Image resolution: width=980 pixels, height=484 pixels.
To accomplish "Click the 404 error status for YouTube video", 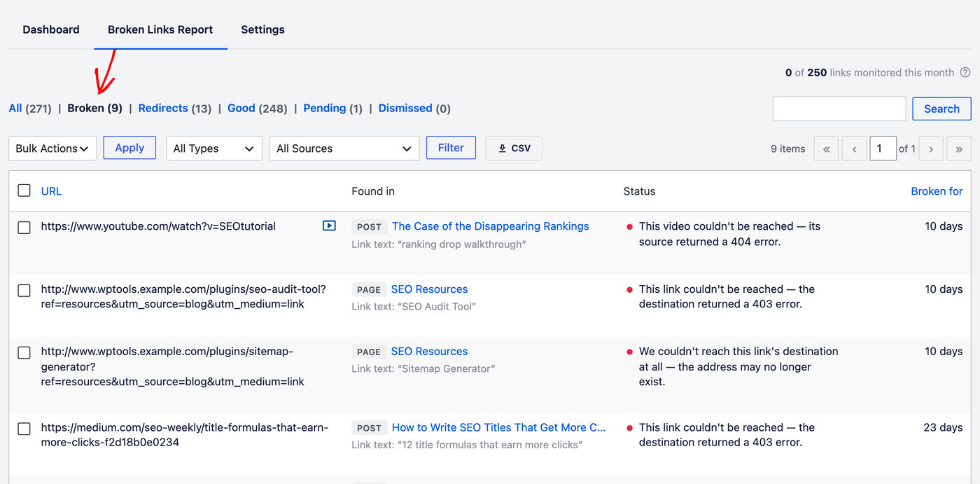I will [x=729, y=234].
